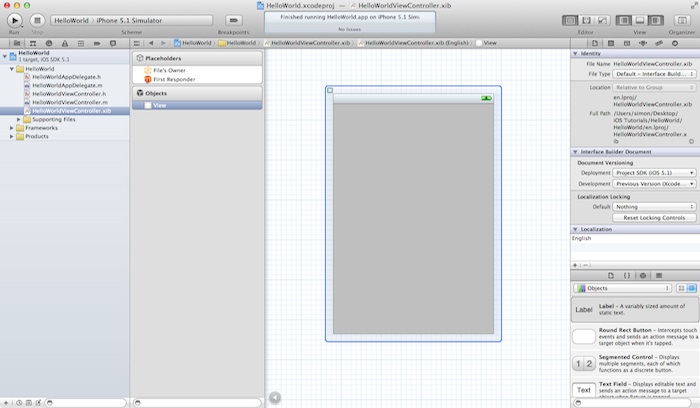The width and height of the screenshot is (700, 408).
Task: Toggle the Breakpoints button
Action: click(x=233, y=20)
